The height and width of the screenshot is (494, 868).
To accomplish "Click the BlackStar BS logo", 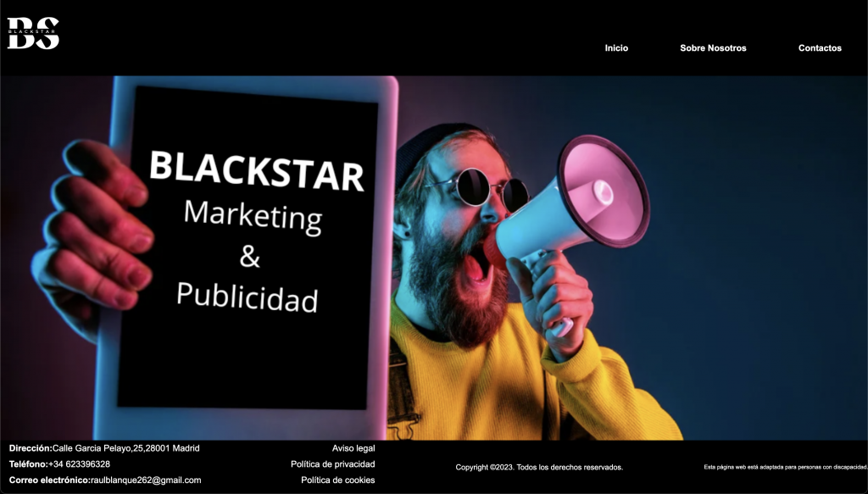I will tap(34, 33).
